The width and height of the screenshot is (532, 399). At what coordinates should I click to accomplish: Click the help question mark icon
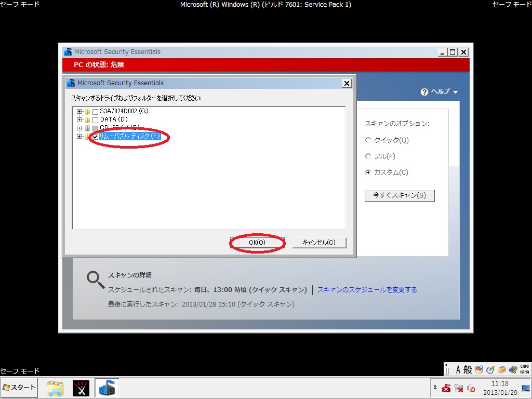tap(424, 92)
